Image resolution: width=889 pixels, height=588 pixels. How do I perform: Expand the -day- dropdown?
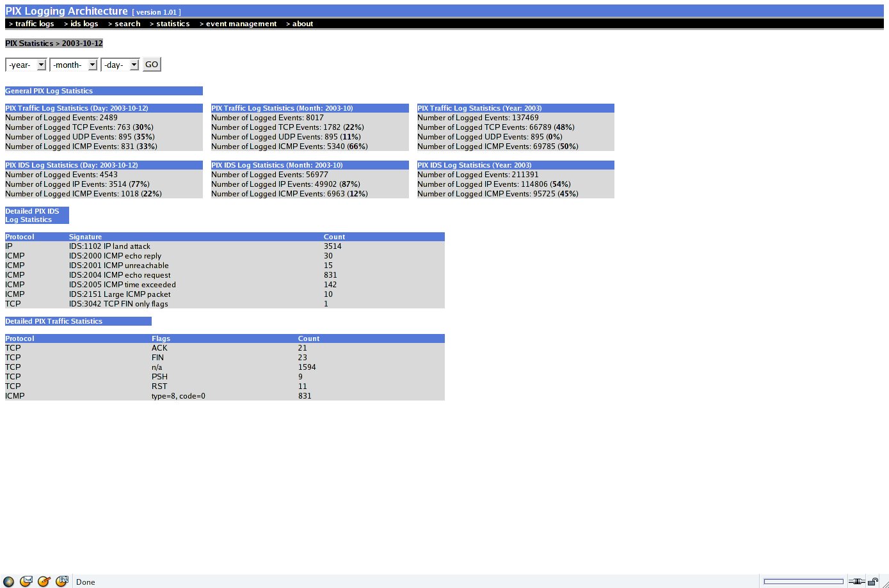[x=120, y=65]
